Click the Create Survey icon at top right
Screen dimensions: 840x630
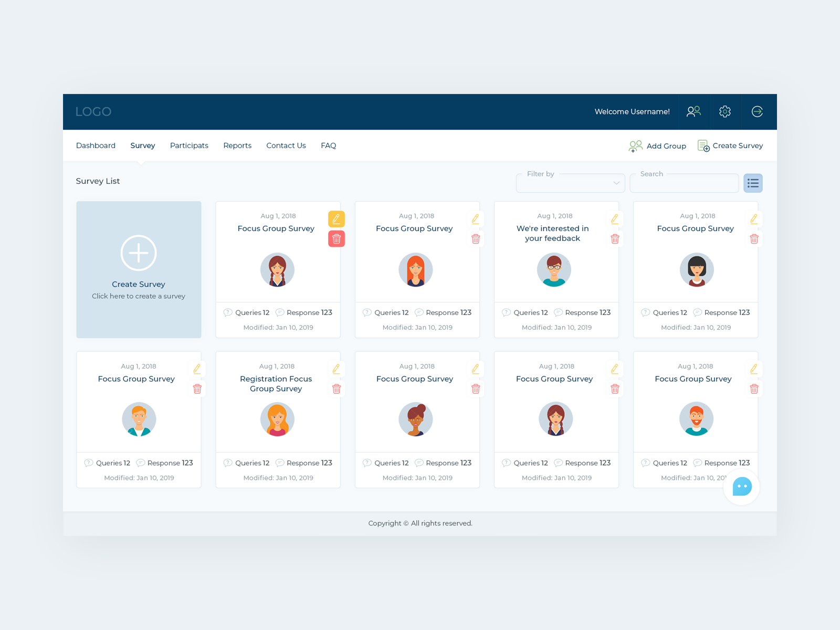(702, 145)
